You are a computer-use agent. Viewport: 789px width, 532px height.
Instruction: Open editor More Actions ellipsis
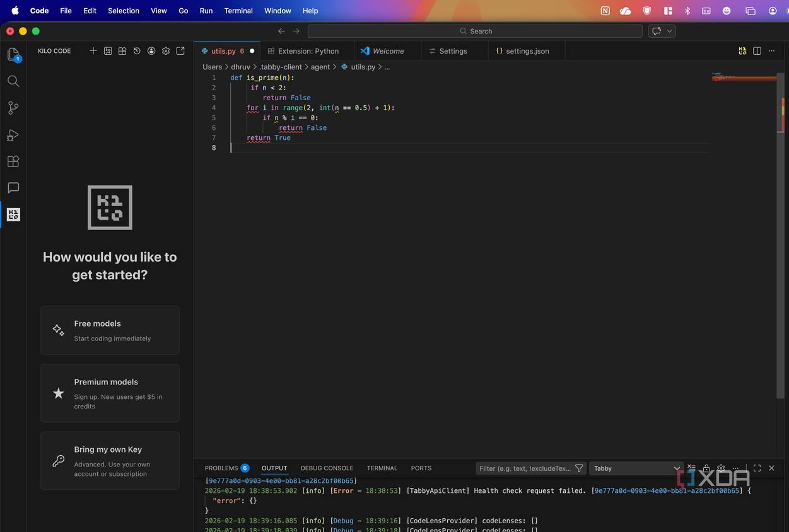[x=772, y=51]
